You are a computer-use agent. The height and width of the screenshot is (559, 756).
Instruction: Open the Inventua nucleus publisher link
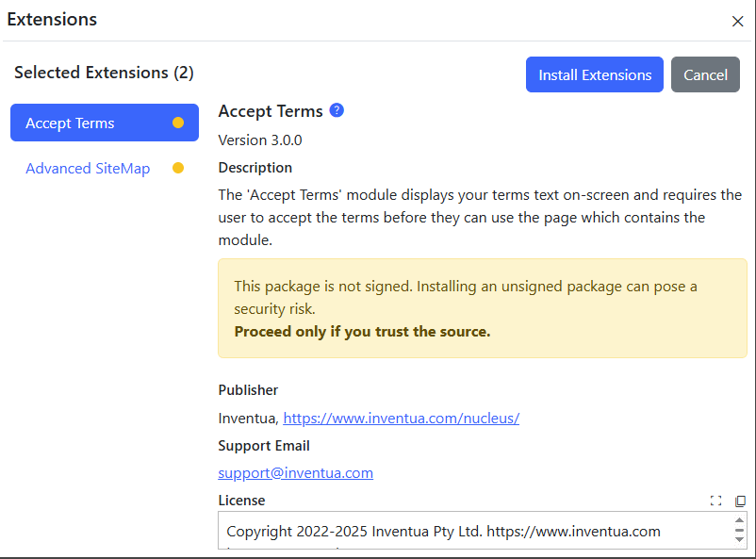pyautogui.click(x=401, y=418)
